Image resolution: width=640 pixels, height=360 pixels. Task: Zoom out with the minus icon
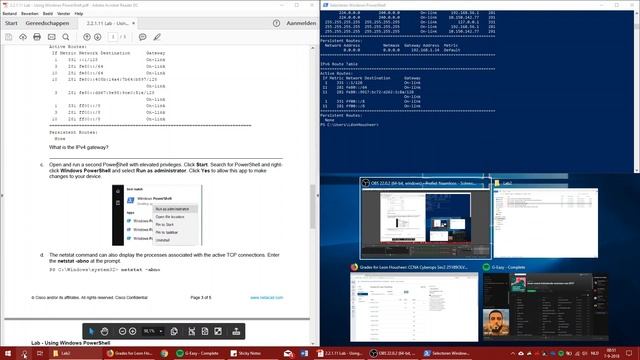pyautogui.click(x=122, y=331)
